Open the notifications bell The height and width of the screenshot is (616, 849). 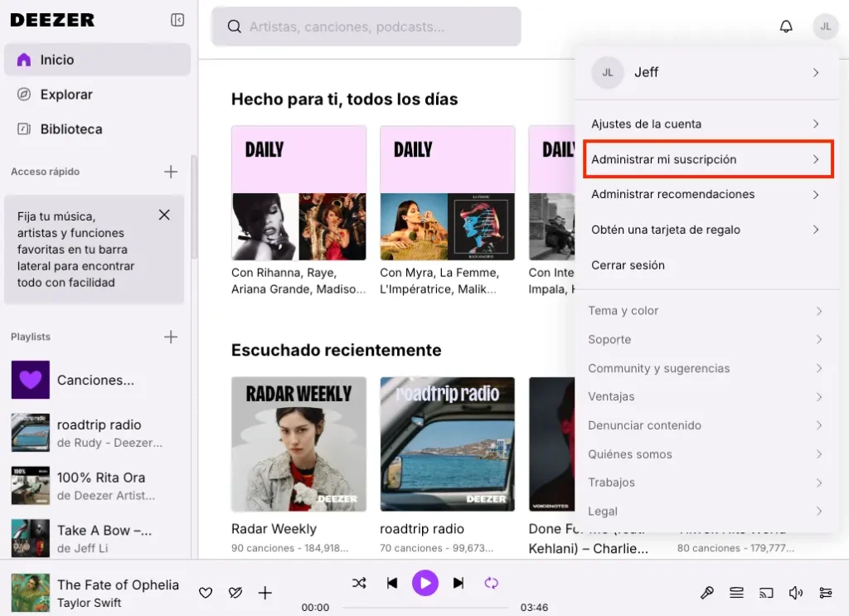click(786, 26)
